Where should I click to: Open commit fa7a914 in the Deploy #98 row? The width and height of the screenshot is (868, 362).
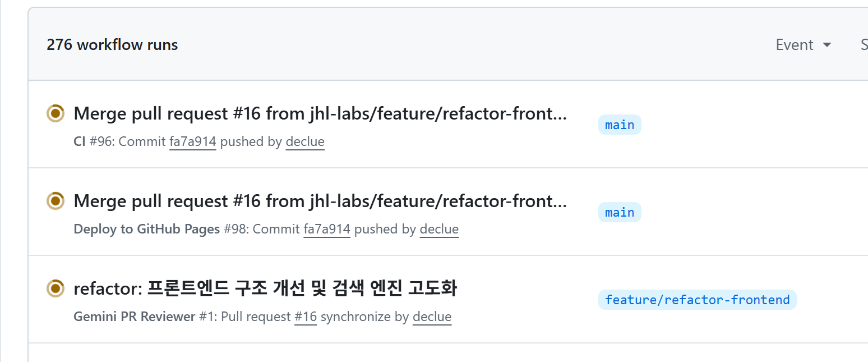[327, 229]
